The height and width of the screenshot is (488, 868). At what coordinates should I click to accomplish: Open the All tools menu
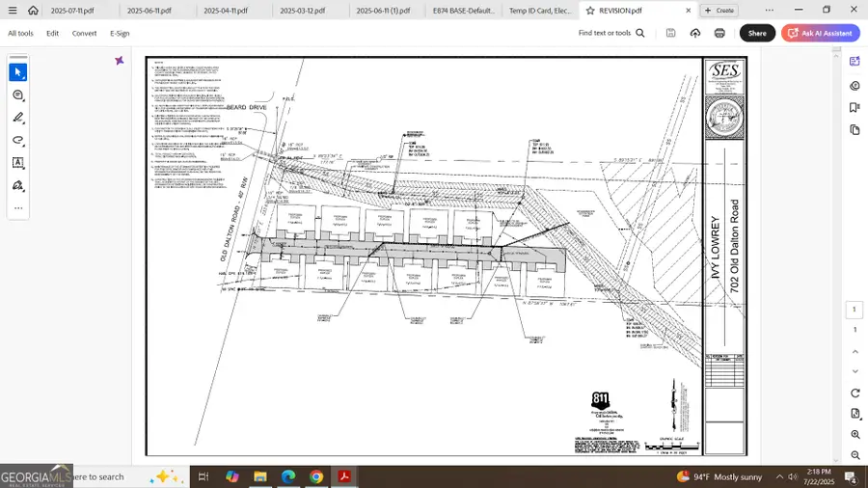click(20, 33)
